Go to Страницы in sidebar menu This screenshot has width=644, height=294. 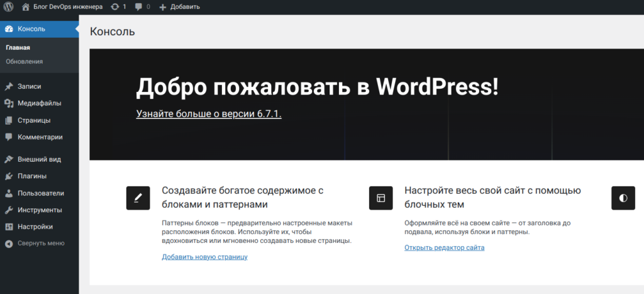point(34,120)
